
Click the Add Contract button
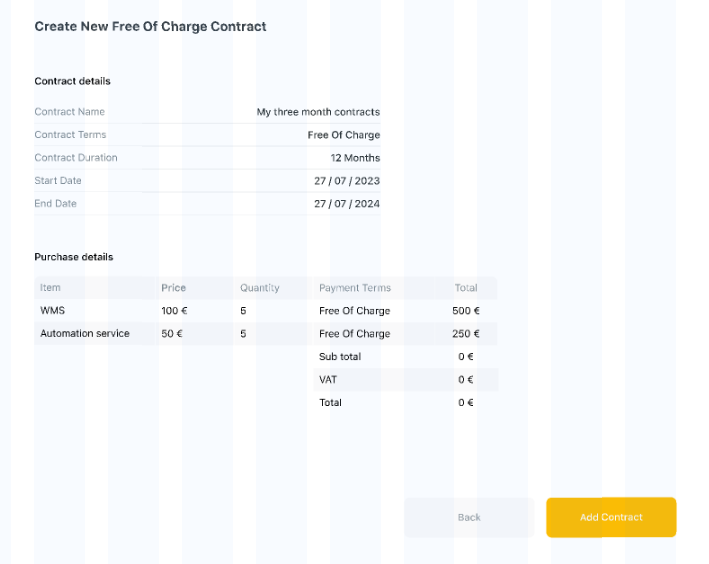pos(611,517)
